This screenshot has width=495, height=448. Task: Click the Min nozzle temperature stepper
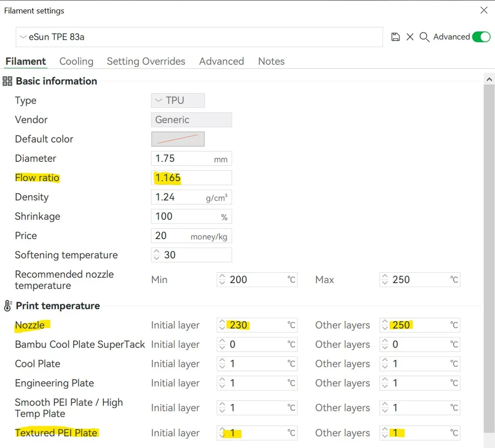pos(222,279)
